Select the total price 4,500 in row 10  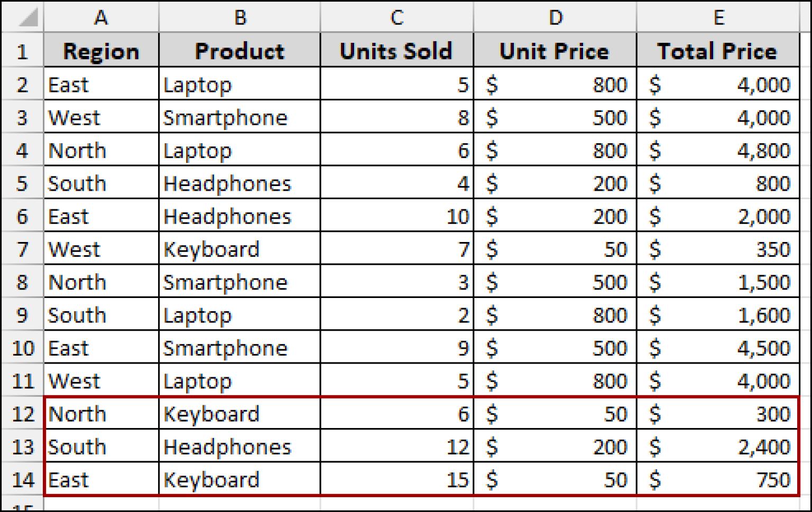tap(717, 347)
